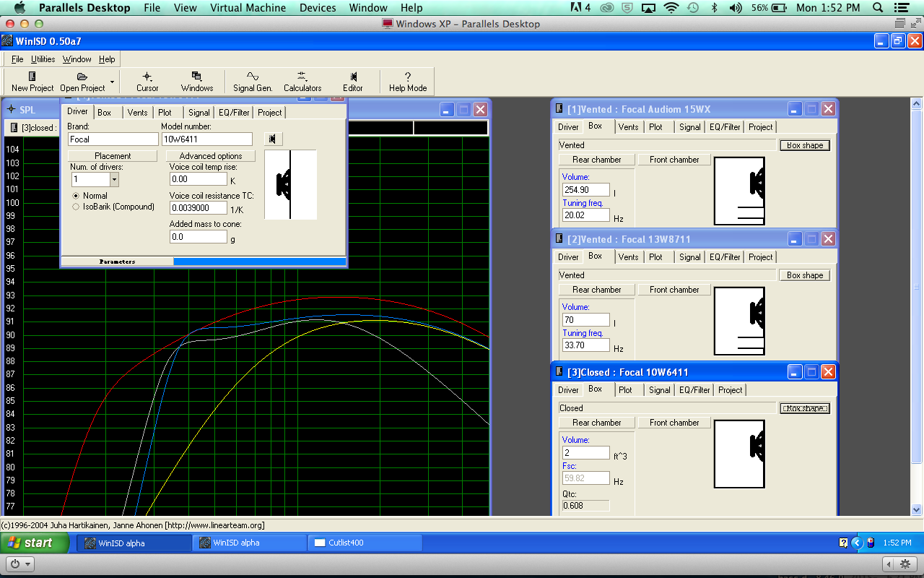Open Vents tab in Focal 13W8711 window
This screenshot has width=924, height=578.
pos(628,256)
